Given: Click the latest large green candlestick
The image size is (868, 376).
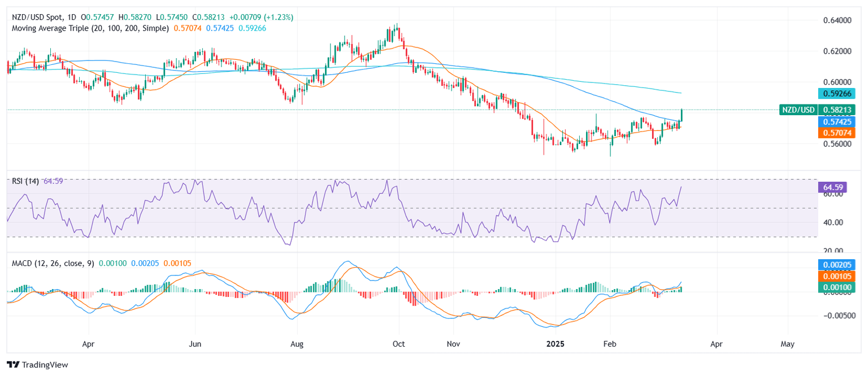Looking at the screenshot, I should [x=682, y=115].
